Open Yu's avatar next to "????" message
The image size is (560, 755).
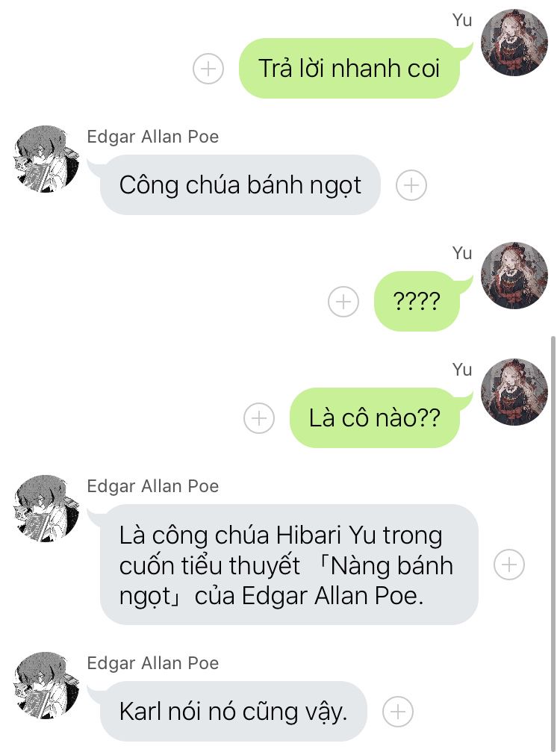[514, 276]
